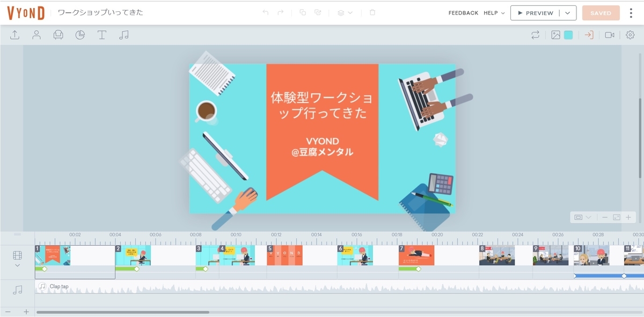644x317 pixels.
Task: Select scene 3 thumbnail
Action: (207, 255)
